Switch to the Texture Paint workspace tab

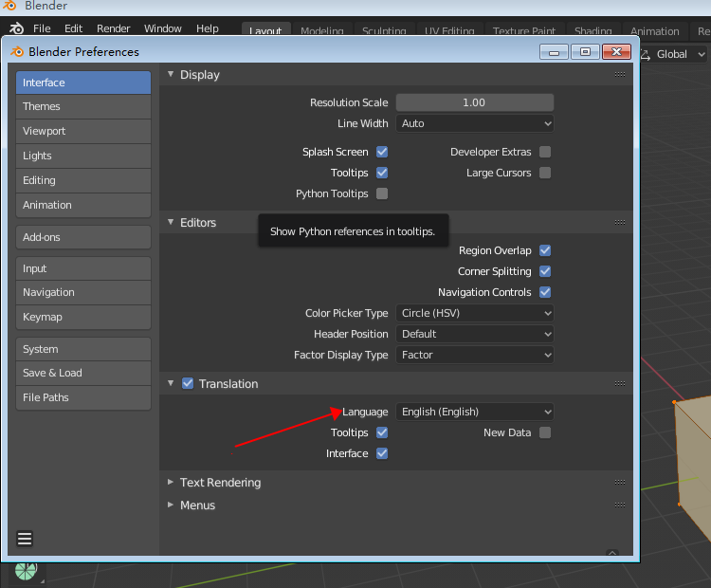(x=524, y=30)
